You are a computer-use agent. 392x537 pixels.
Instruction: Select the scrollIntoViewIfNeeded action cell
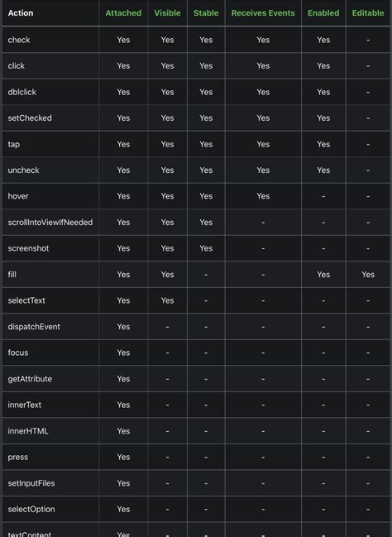tap(50, 223)
